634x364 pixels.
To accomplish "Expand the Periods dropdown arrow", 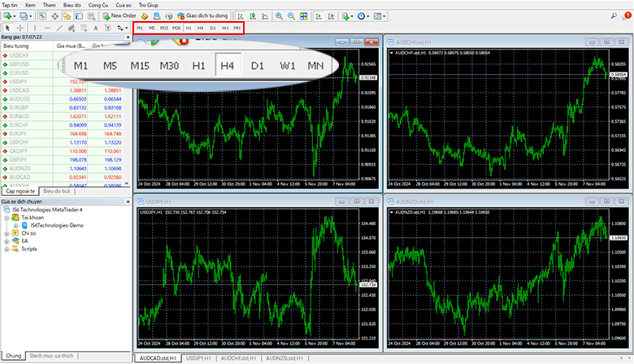I will (x=368, y=16).
